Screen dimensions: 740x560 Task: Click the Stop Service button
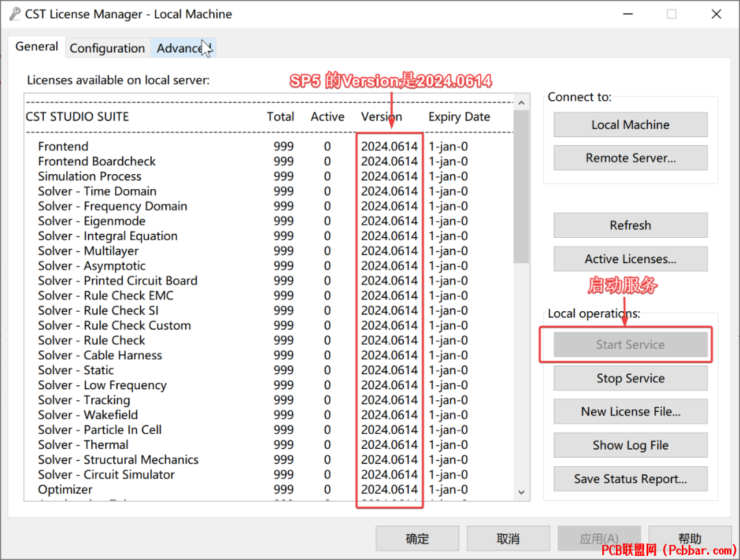pos(630,378)
